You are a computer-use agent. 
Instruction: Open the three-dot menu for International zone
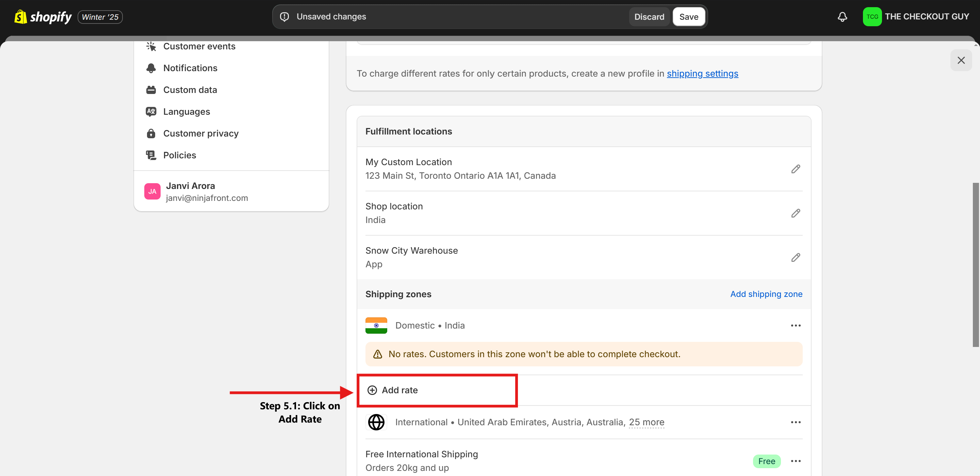click(x=796, y=422)
